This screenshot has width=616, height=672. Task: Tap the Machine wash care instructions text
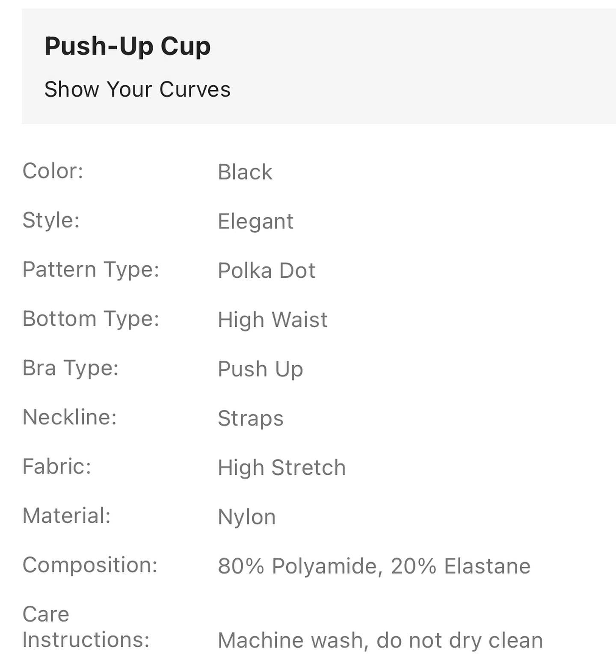pyautogui.click(x=380, y=640)
